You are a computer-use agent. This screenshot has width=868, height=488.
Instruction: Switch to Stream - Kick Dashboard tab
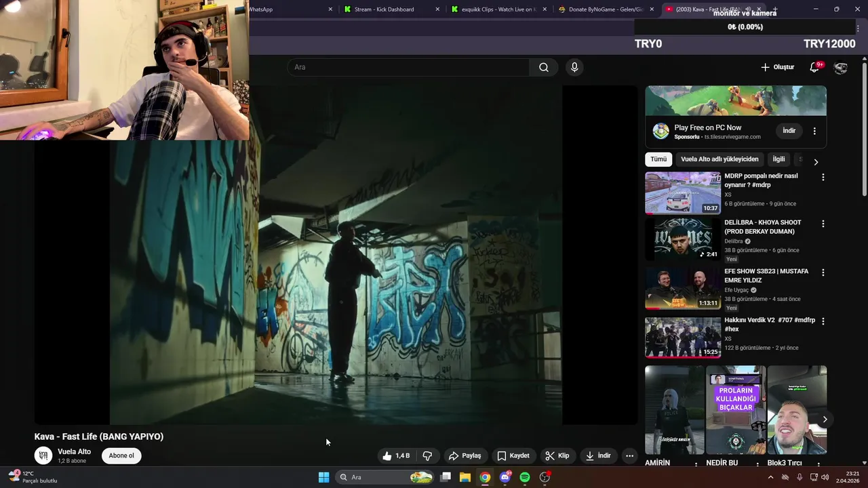391,9
